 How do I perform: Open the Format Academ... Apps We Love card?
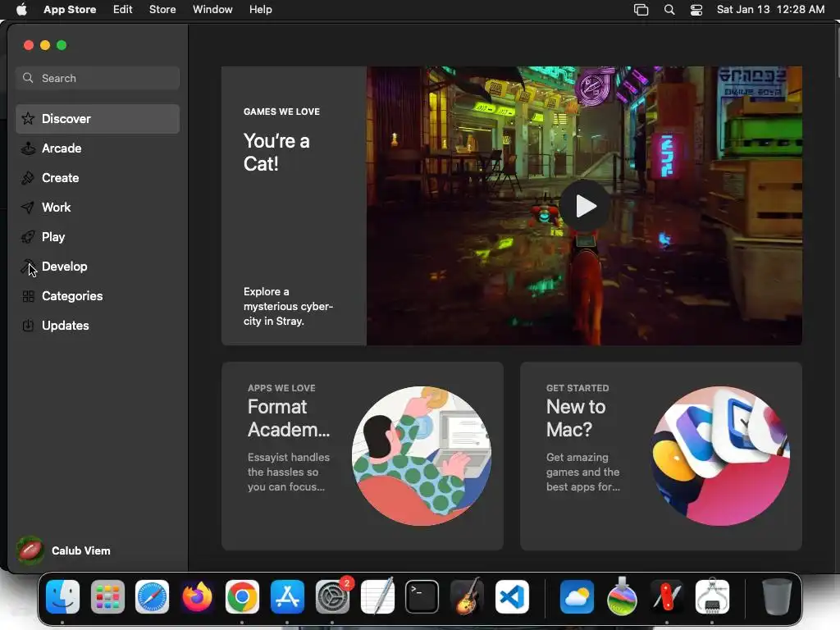362,456
